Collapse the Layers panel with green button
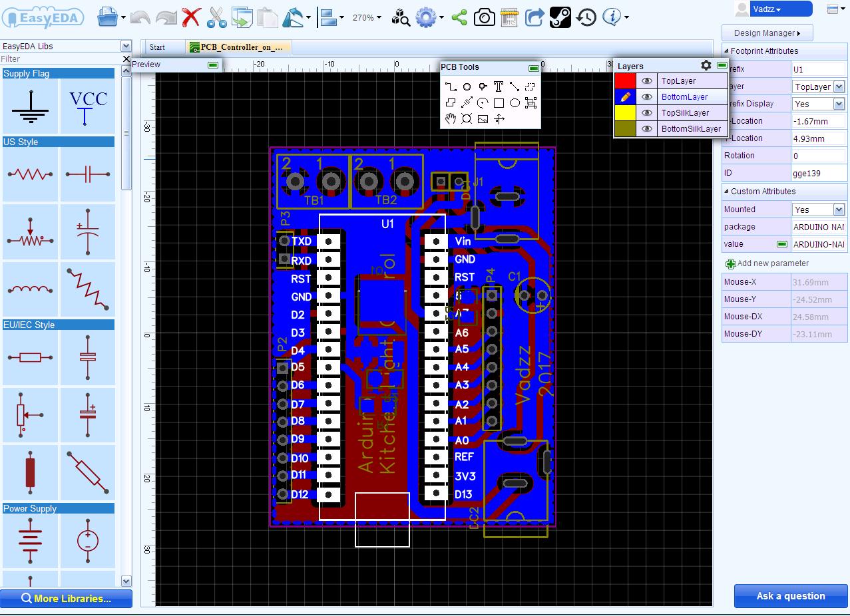This screenshot has width=850, height=616. pos(722,65)
